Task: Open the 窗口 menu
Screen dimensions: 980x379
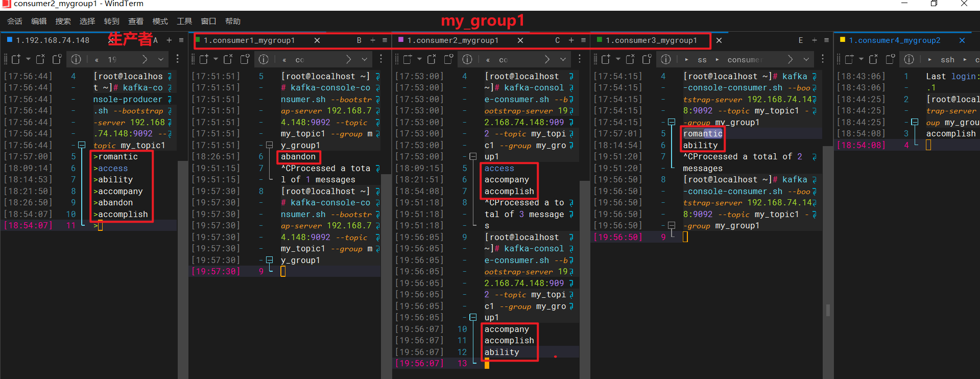Action: (209, 21)
